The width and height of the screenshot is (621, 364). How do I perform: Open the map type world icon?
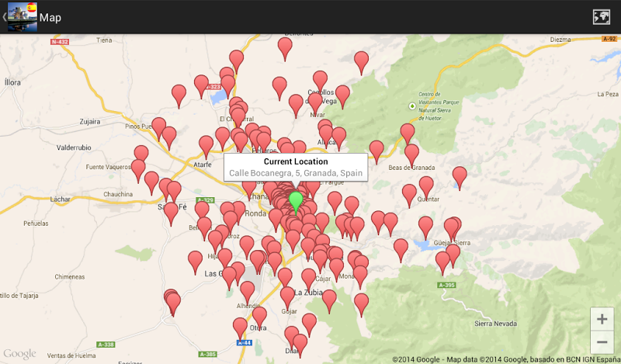(601, 17)
